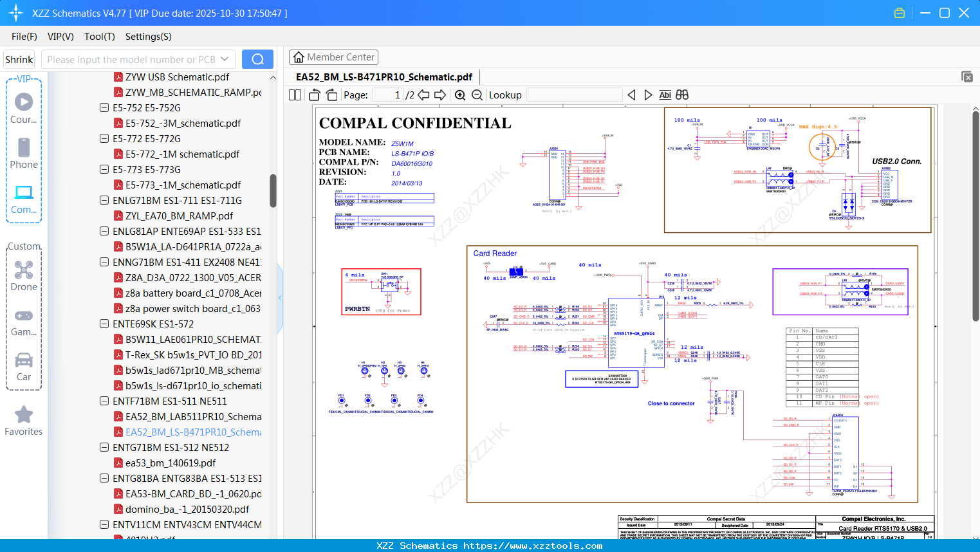Collapse the ENNG71BM ES1-411 folder
The width and height of the screenshot is (980, 552).
click(x=104, y=262)
